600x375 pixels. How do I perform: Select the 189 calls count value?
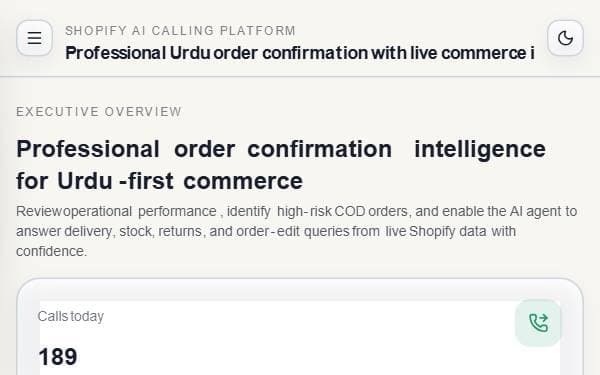click(x=58, y=357)
